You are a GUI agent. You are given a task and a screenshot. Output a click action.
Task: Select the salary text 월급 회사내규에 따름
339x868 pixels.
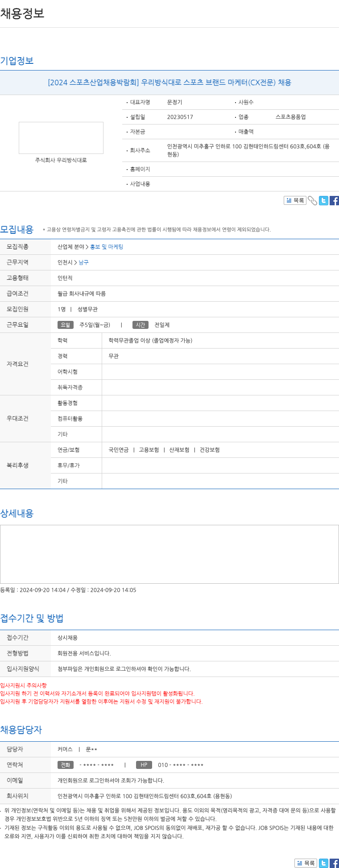tap(82, 294)
